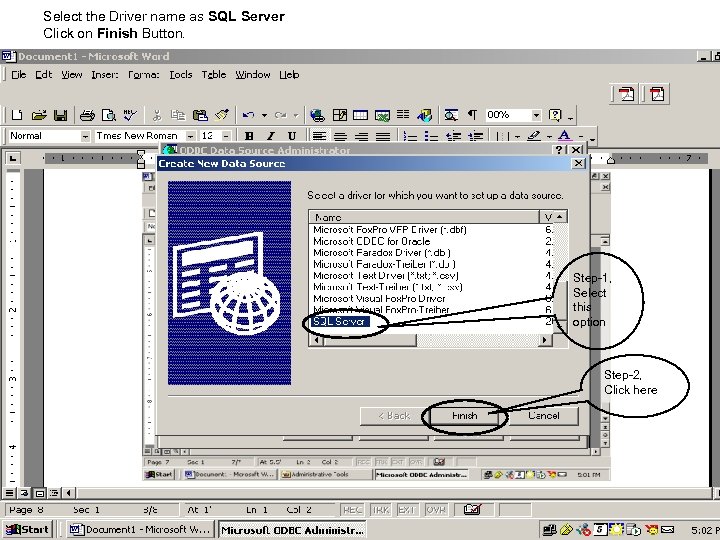Click the Finish button in the dialog

[464, 416]
